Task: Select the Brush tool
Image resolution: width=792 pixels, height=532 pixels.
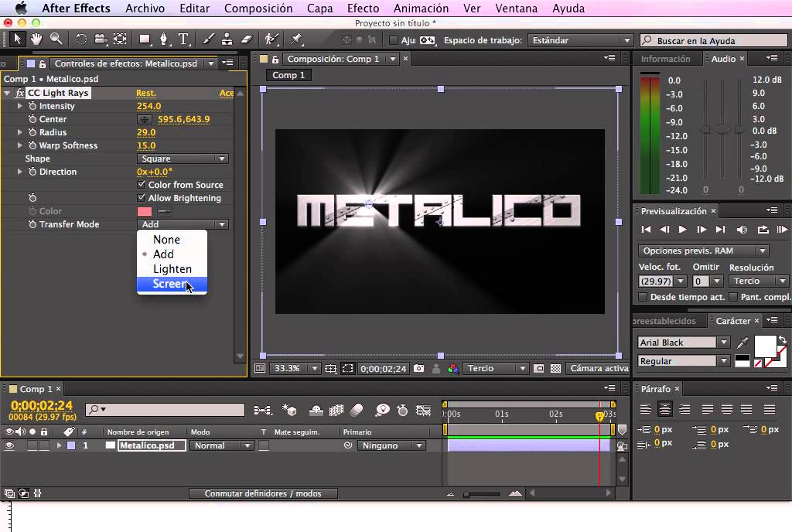Action: point(208,39)
